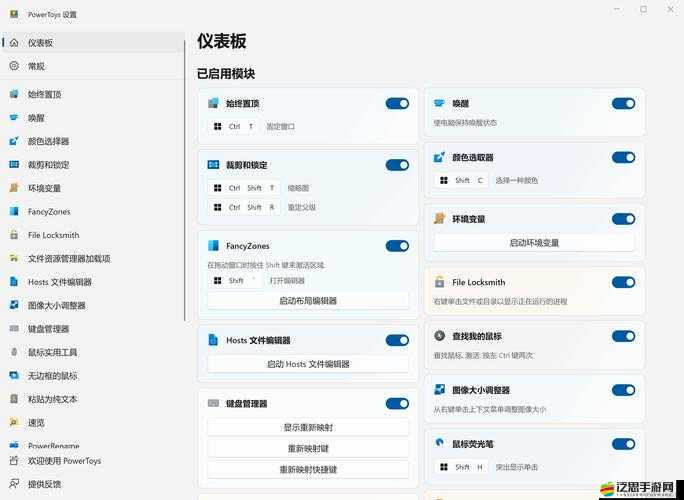
Task: Select 键盘管理器 in the sidebar
Action: coord(93,329)
